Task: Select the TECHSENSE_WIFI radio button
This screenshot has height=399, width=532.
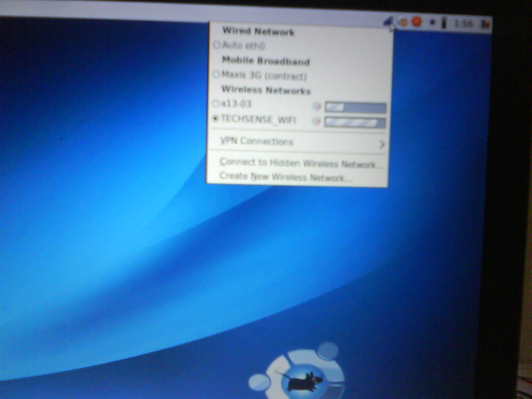Action: pyautogui.click(x=215, y=118)
